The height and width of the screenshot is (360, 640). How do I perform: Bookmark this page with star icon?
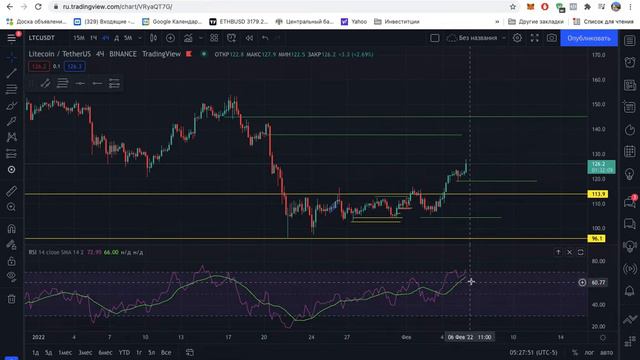click(x=513, y=7)
